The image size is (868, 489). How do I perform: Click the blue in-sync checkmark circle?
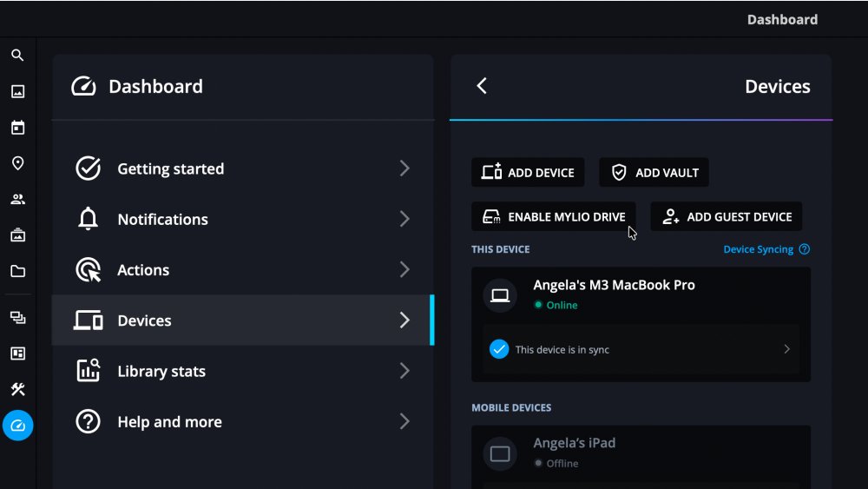pyautogui.click(x=499, y=349)
